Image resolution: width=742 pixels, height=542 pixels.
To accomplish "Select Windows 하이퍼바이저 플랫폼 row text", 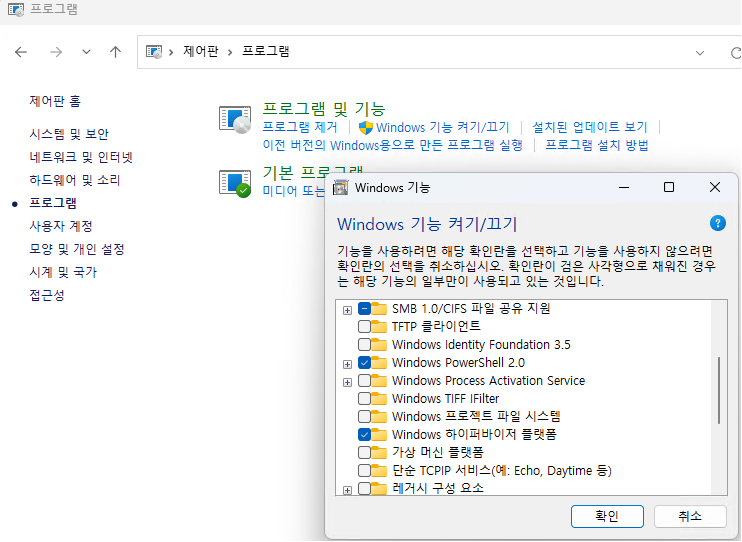I will (474, 435).
